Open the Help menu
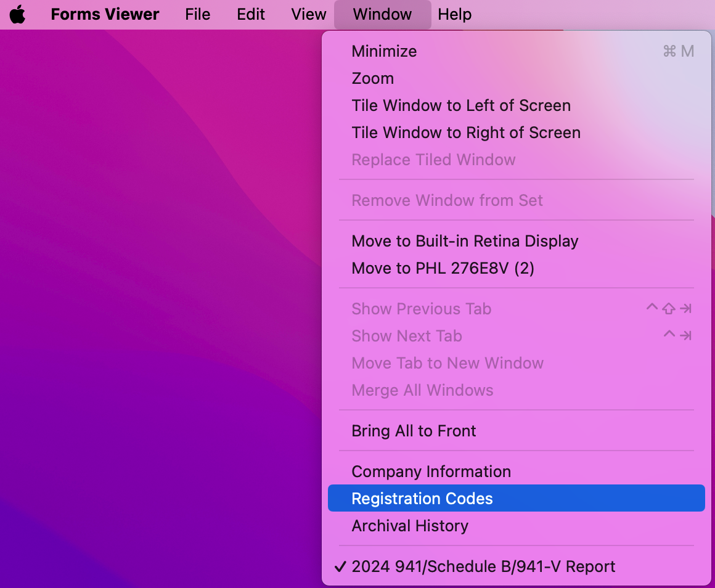Screen dimensions: 715x588 [454, 14]
